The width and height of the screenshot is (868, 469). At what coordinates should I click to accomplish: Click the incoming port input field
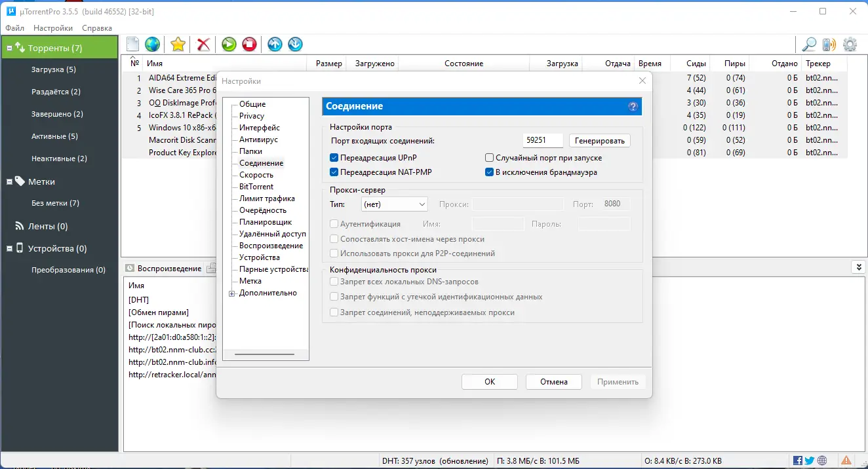pyautogui.click(x=543, y=140)
